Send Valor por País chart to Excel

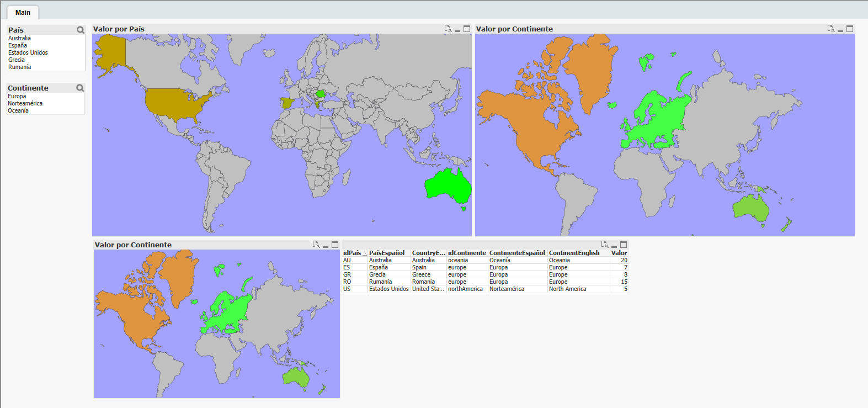point(448,29)
